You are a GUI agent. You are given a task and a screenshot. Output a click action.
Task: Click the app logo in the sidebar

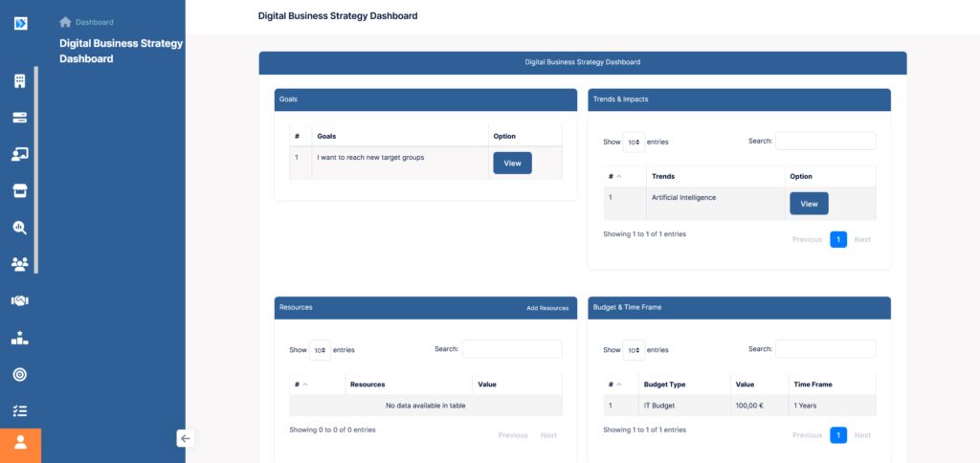pyautogui.click(x=20, y=22)
